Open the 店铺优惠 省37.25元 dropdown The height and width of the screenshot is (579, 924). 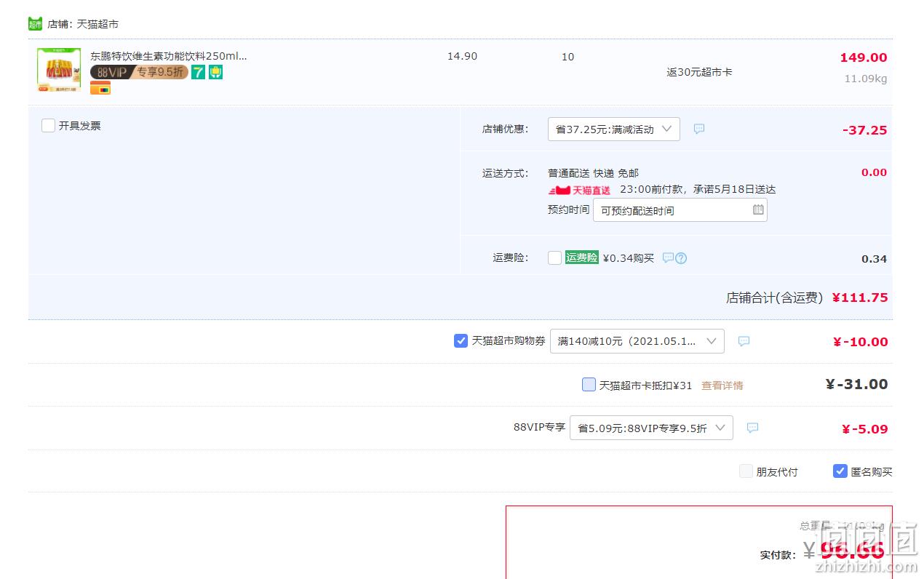coord(614,129)
